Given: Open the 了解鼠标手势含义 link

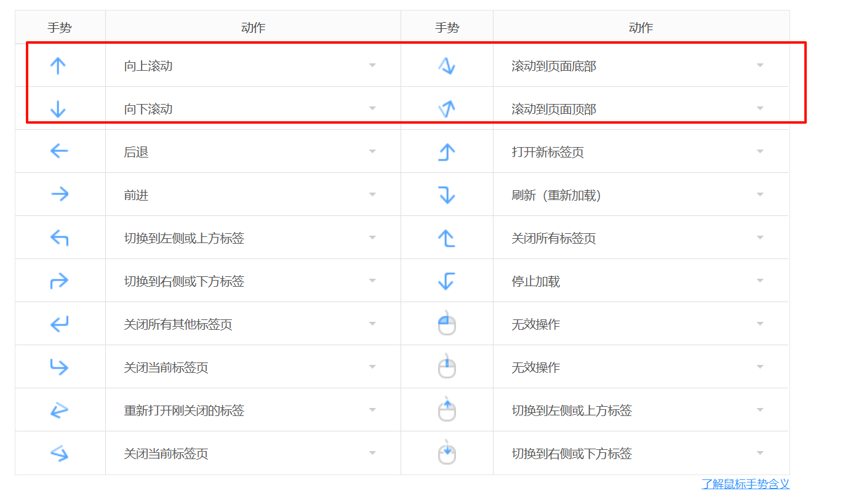Looking at the screenshot, I should 745,484.
